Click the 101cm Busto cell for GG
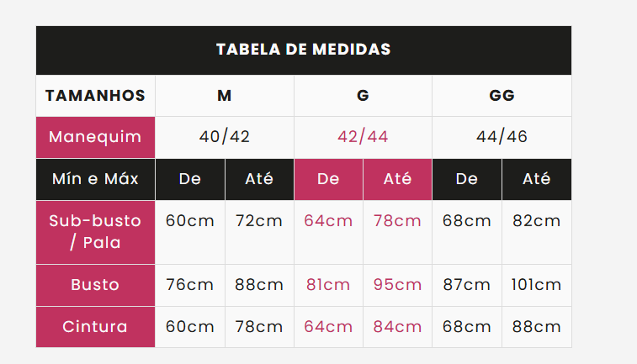The width and height of the screenshot is (637, 364). (537, 285)
